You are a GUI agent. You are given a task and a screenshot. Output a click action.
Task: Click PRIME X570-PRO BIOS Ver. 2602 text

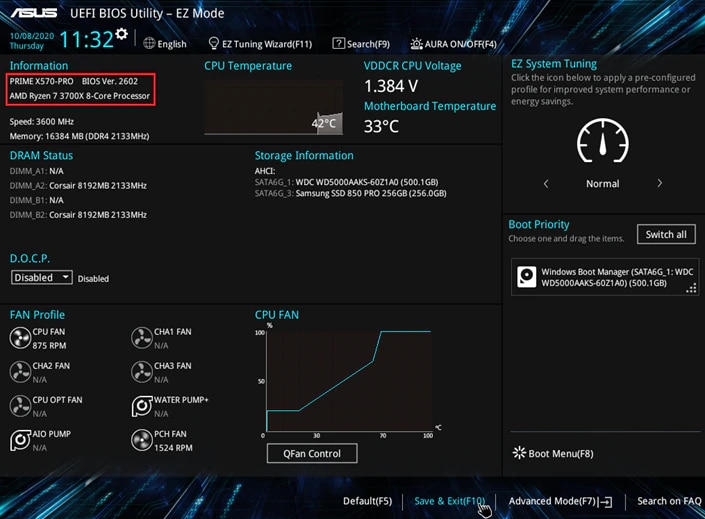click(x=74, y=81)
